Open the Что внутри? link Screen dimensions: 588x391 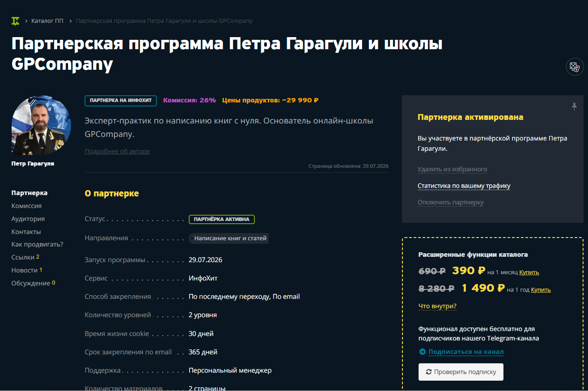437,306
